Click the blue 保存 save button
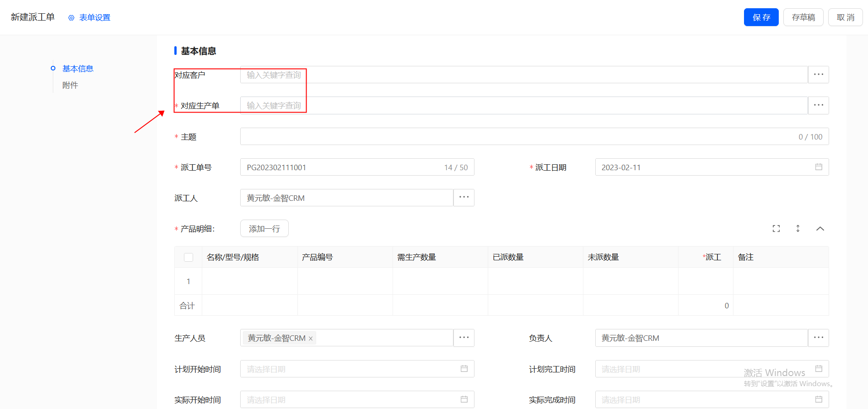The width and height of the screenshot is (868, 409). coord(761,17)
